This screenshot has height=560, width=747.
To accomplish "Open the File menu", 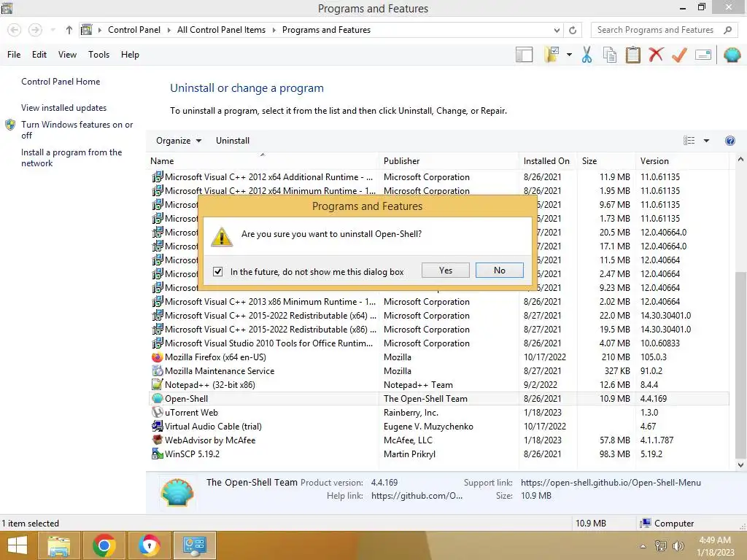I will pos(14,55).
